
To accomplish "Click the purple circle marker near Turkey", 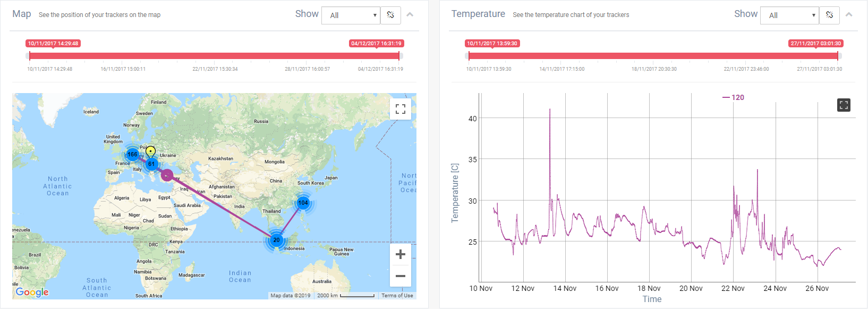I will pyautogui.click(x=167, y=175).
